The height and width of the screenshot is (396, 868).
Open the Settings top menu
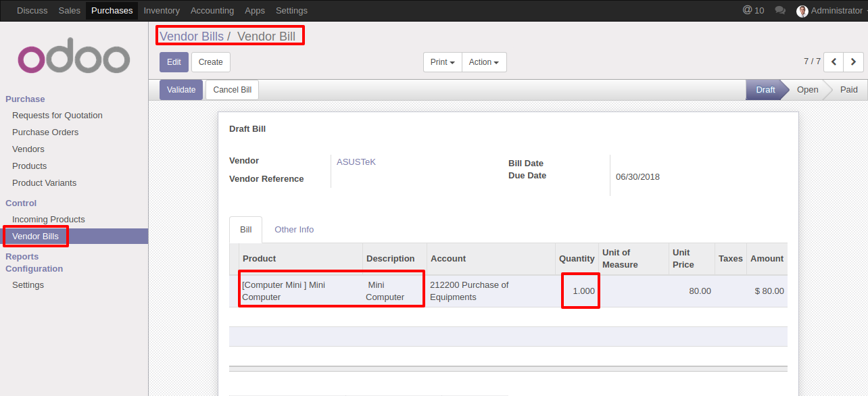click(291, 10)
